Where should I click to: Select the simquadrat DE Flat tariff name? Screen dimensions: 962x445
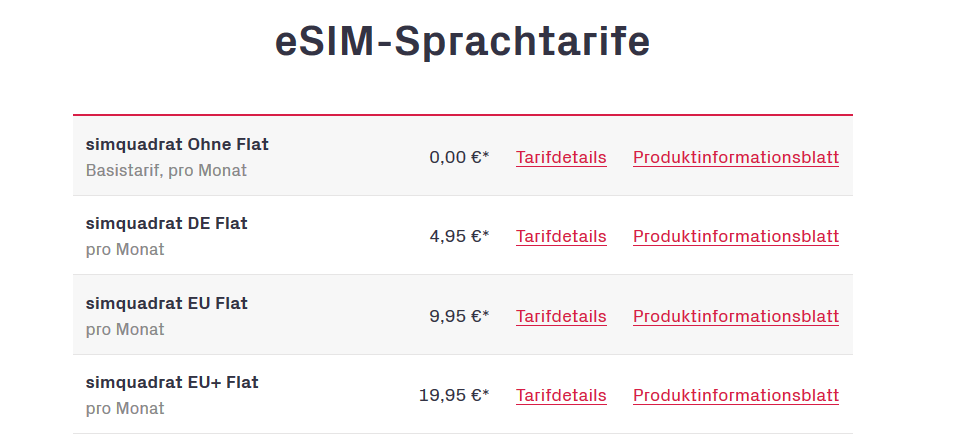[x=166, y=223]
